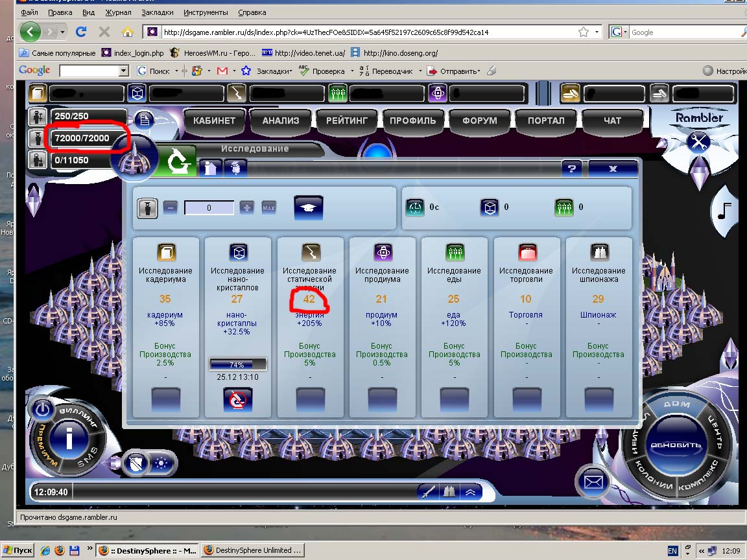Open the РЕЙТИНГ menu tab

(347, 121)
